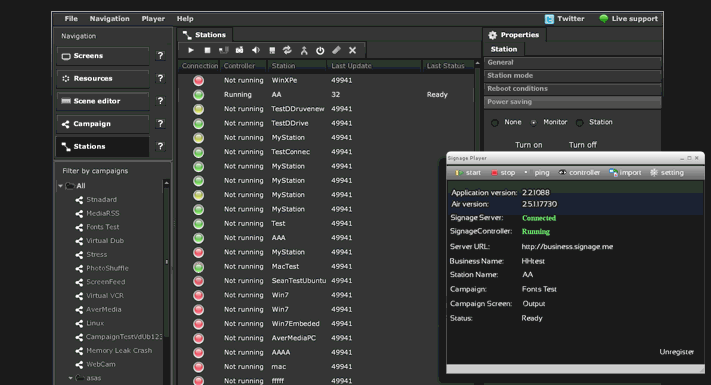
Task: Open the File menu
Action: coord(71,19)
